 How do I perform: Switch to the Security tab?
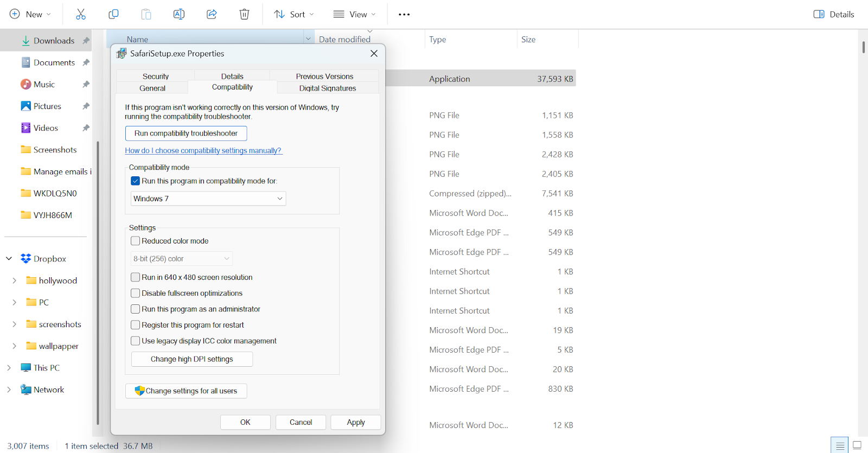coord(156,76)
